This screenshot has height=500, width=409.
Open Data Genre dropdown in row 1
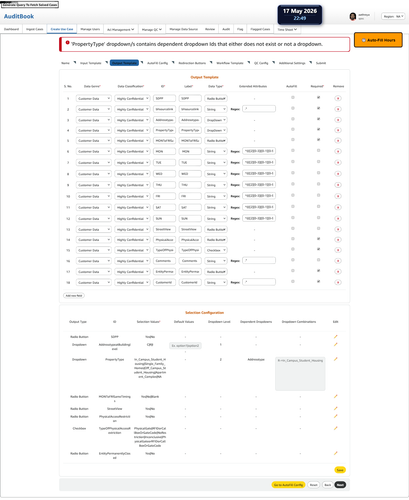(94, 99)
